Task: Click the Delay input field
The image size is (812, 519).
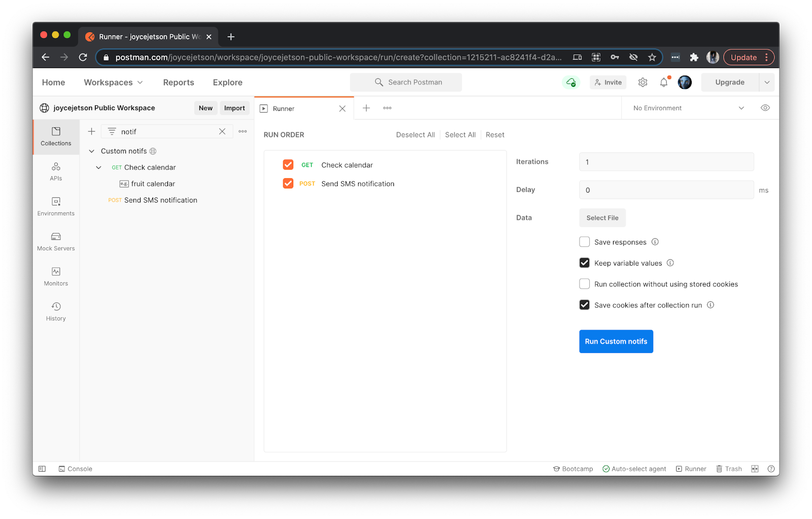Action: [x=666, y=190]
